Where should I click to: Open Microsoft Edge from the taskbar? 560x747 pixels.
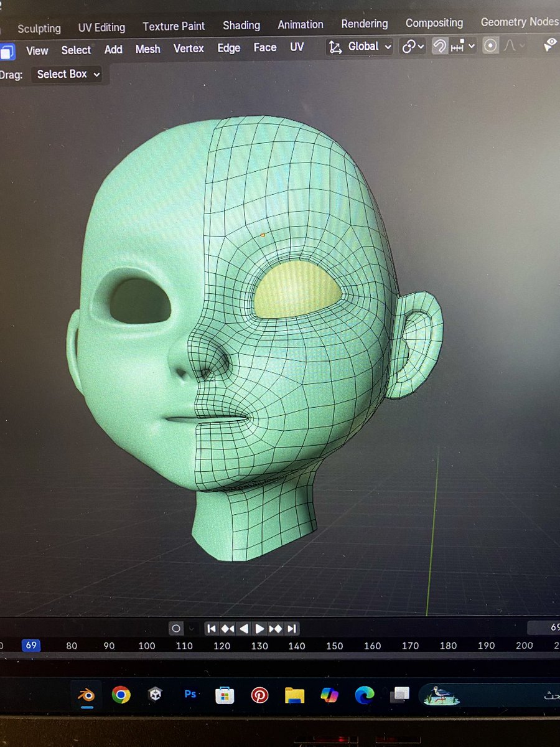[365, 694]
